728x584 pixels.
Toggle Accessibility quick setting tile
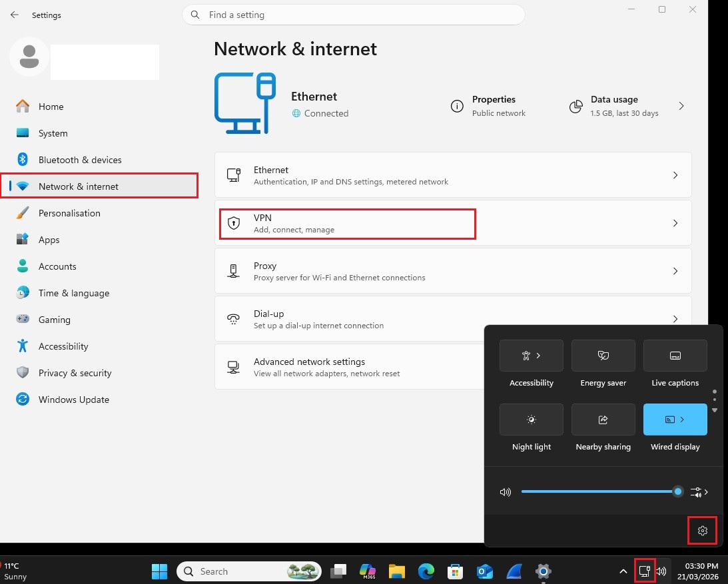point(531,356)
